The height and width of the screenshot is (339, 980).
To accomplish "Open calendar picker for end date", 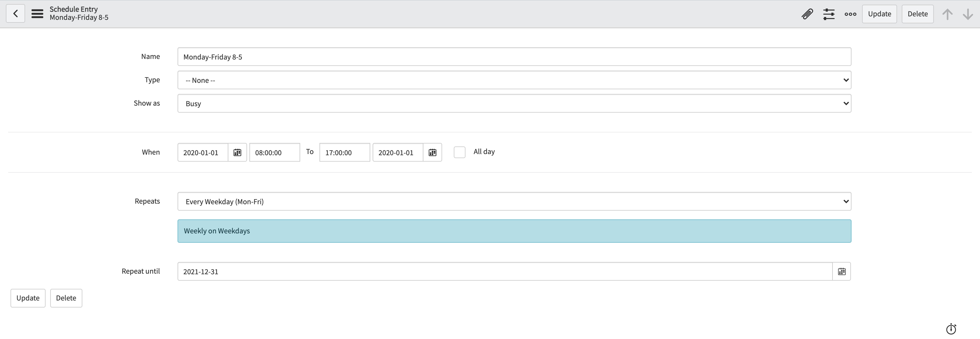I will (x=432, y=152).
